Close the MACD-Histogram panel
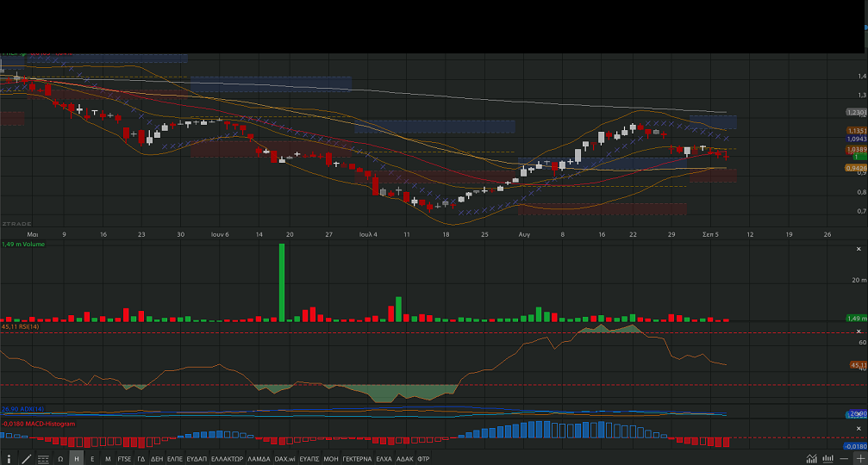The image size is (868, 465). coord(859,429)
